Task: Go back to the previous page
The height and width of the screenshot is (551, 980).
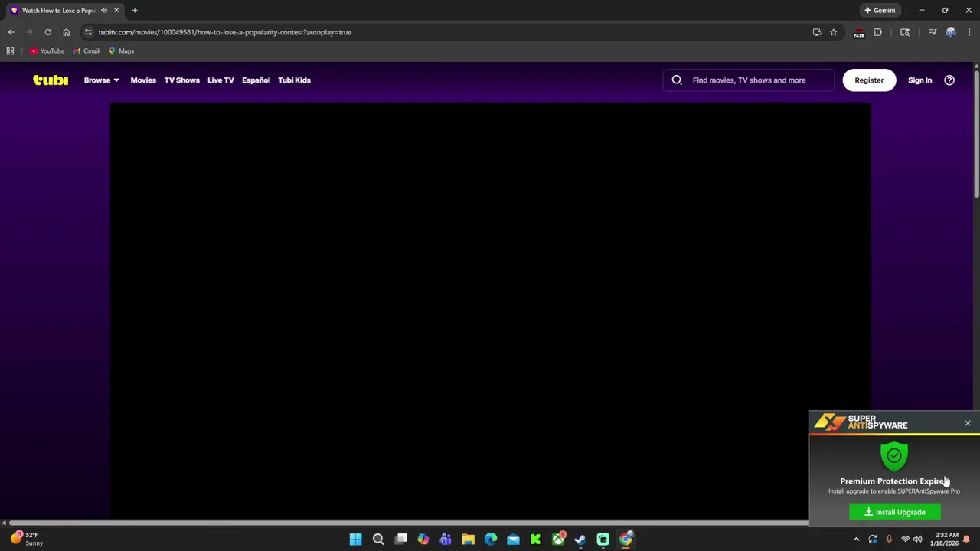Action: tap(11, 32)
